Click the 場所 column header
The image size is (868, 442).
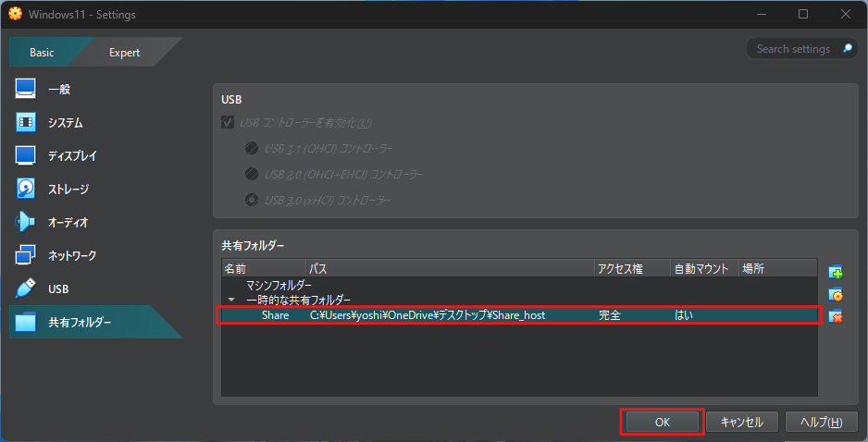(777, 269)
